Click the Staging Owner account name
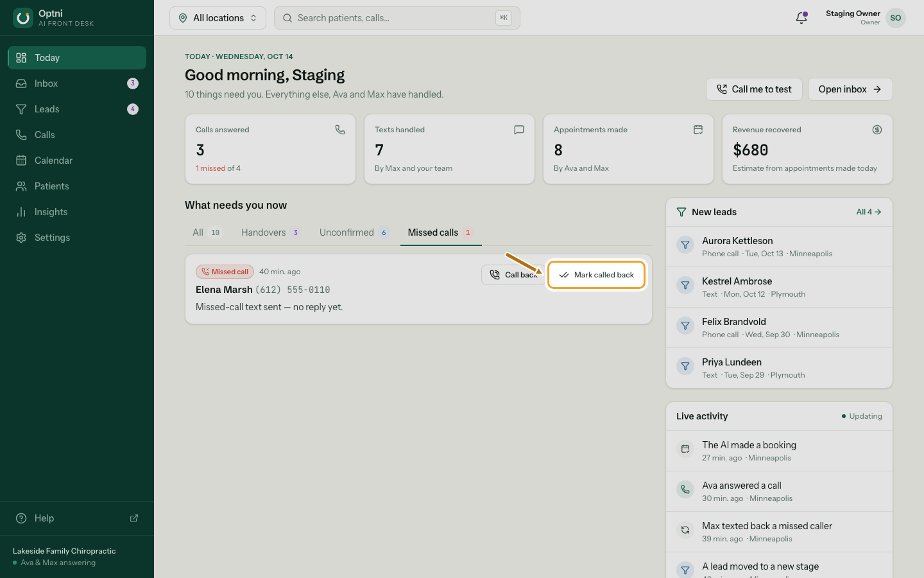The image size is (924, 578). (853, 13)
